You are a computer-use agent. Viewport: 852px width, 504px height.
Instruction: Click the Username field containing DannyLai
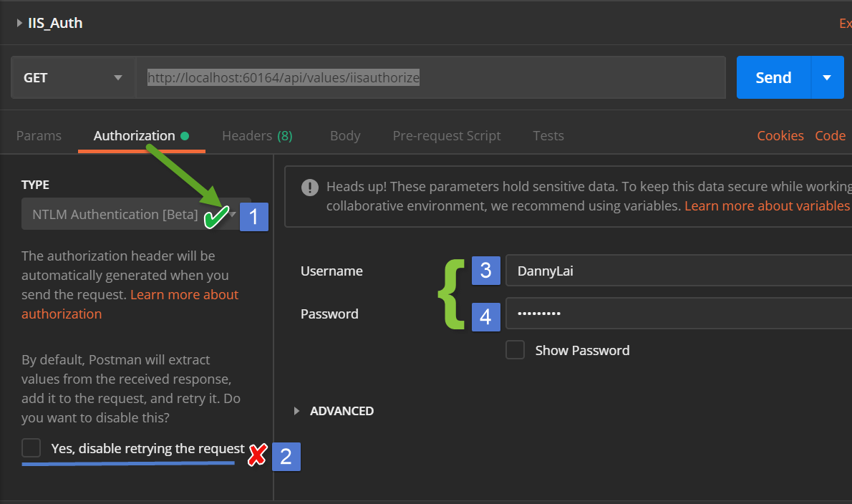coord(679,271)
